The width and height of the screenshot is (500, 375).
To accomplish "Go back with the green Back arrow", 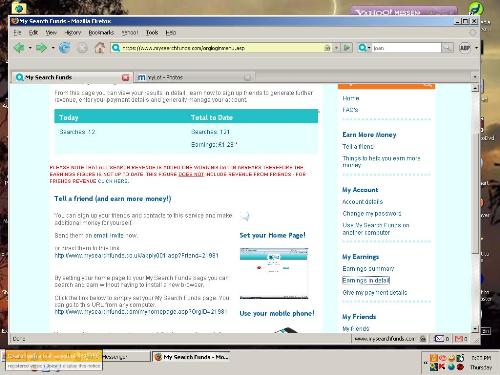I will point(19,48).
